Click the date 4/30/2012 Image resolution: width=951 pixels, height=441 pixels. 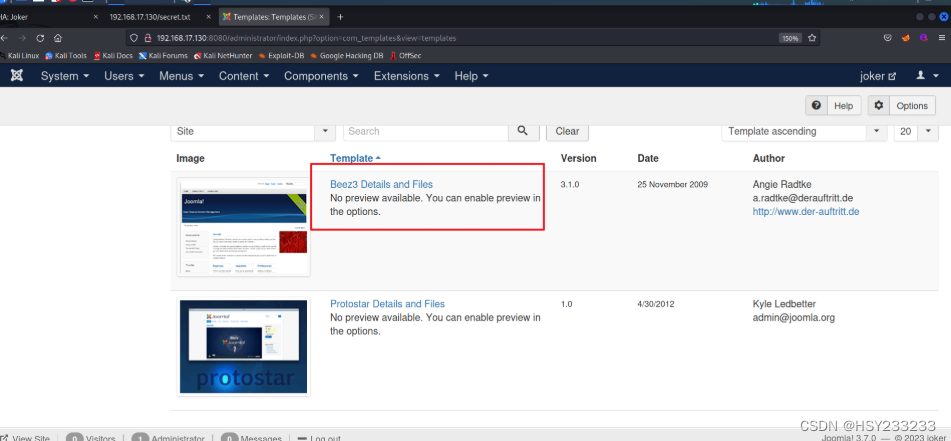656,305
